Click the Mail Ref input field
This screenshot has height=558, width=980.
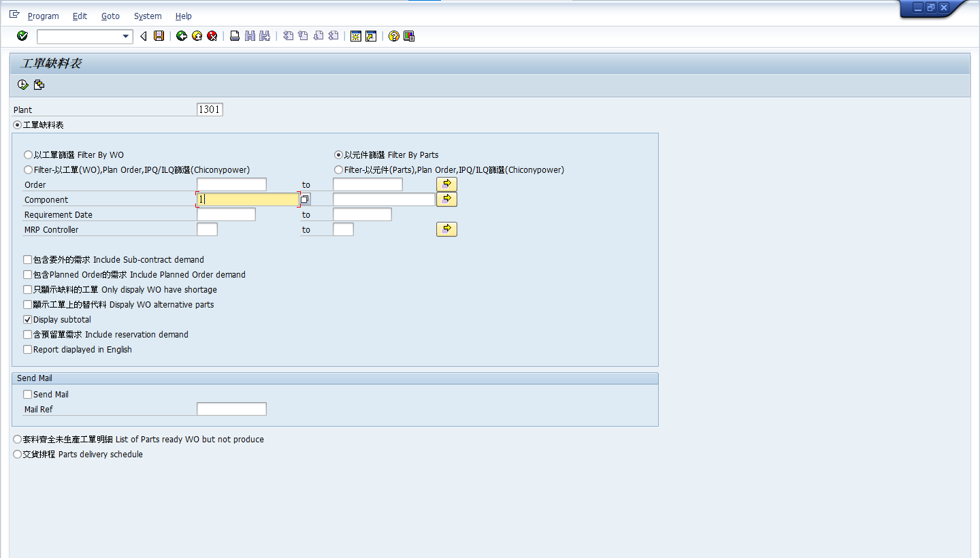pyautogui.click(x=231, y=410)
